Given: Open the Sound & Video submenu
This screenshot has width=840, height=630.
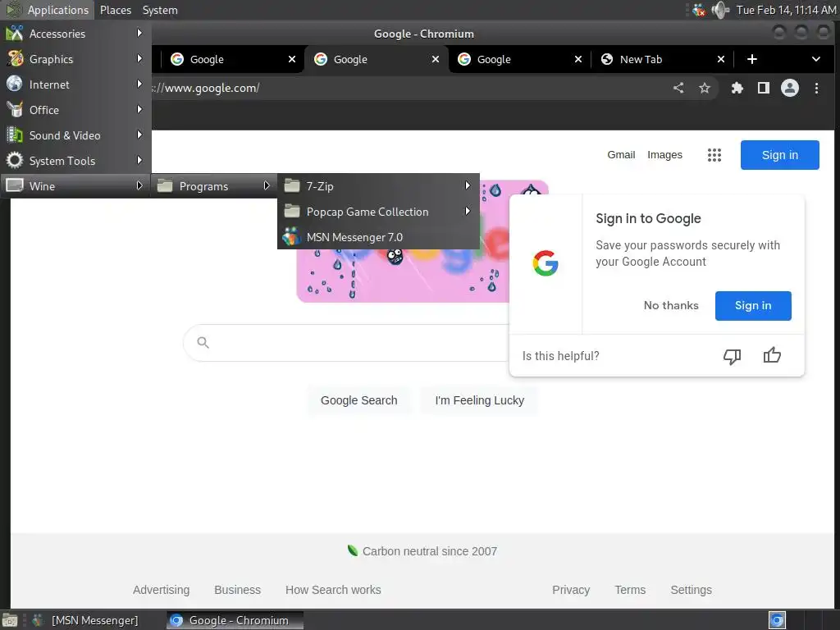Looking at the screenshot, I should tap(75, 135).
